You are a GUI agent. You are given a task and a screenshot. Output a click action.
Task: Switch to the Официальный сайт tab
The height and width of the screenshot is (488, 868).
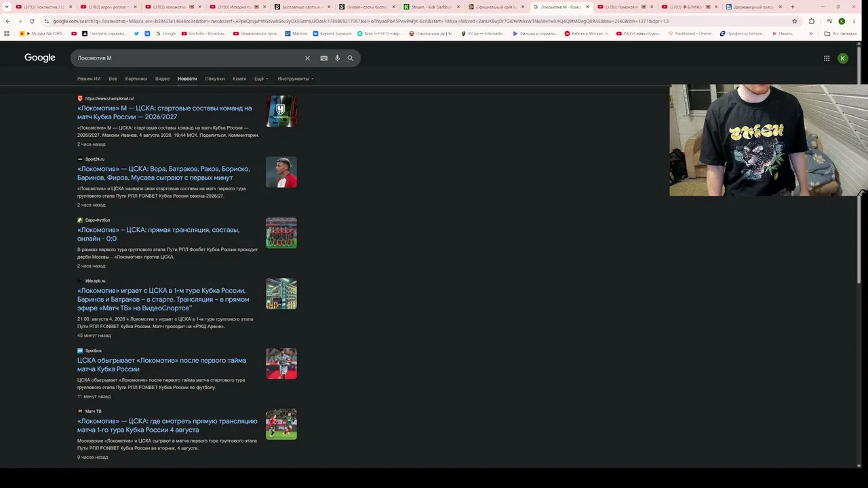[497, 7]
